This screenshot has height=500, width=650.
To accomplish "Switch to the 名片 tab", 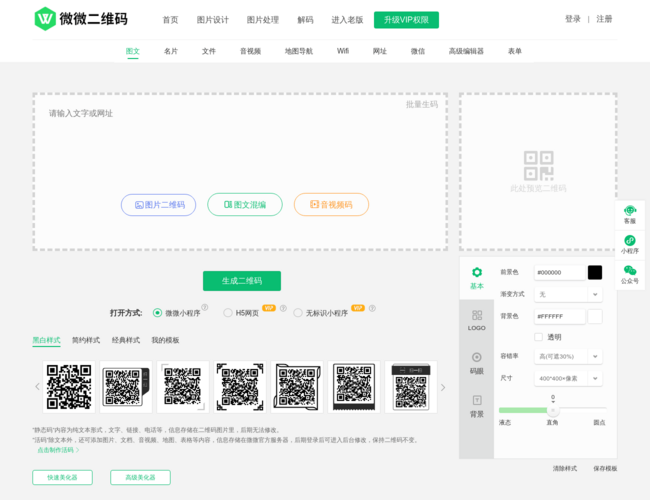I will tap(171, 51).
